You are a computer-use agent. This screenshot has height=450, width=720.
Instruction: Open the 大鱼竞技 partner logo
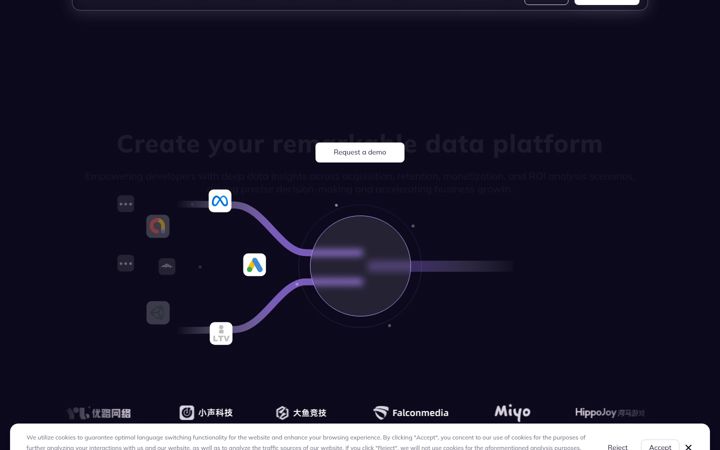[301, 412]
